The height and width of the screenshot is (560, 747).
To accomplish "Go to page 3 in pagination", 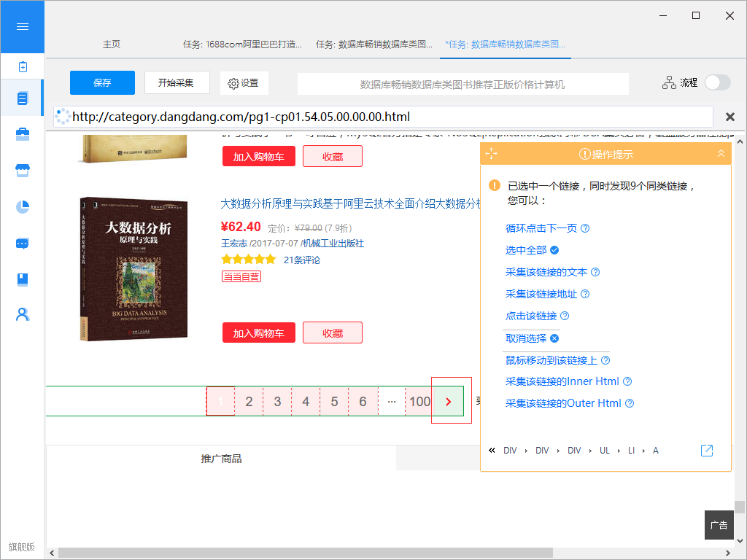I will point(277,402).
